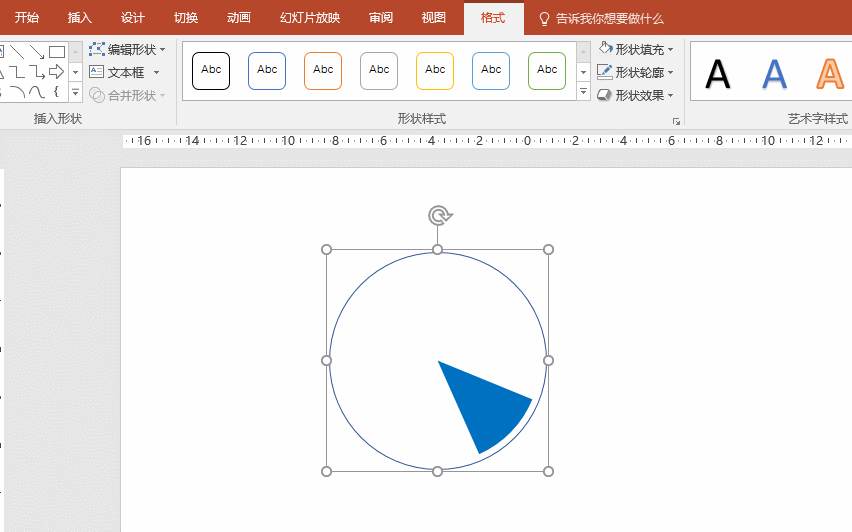Apply the green outlined Abc shape style
The image size is (852, 532).
click(547, 70)
